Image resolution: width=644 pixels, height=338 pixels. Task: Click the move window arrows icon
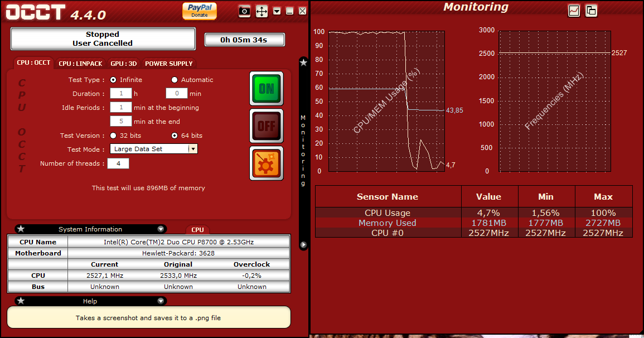click(x=262, y=11)
